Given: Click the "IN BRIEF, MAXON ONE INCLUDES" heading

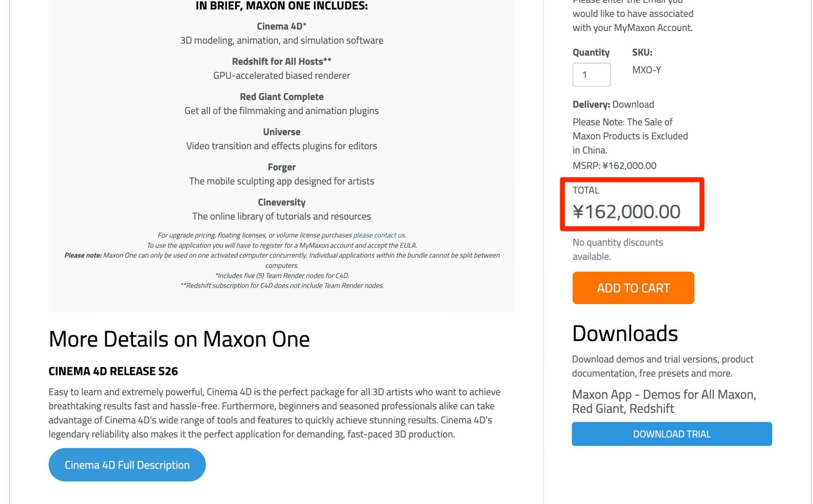Looking at the screenshot, I should point(281,6).
